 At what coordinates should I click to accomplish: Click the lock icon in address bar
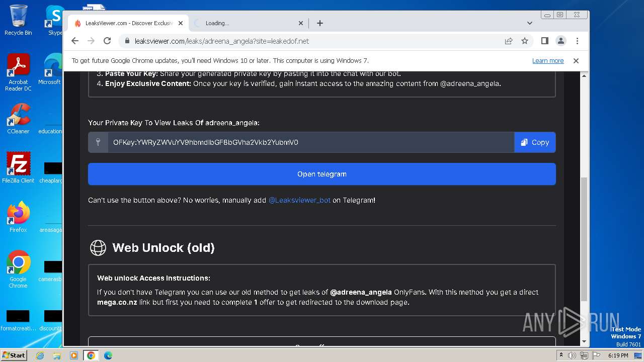click(x=127, y=41)
